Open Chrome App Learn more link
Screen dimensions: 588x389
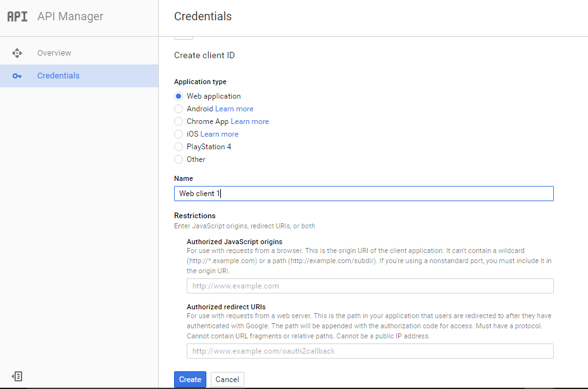250,121
